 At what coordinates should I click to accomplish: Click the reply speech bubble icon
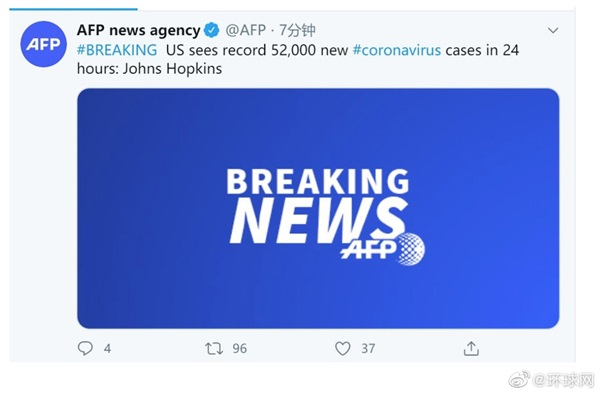(85, 348)
